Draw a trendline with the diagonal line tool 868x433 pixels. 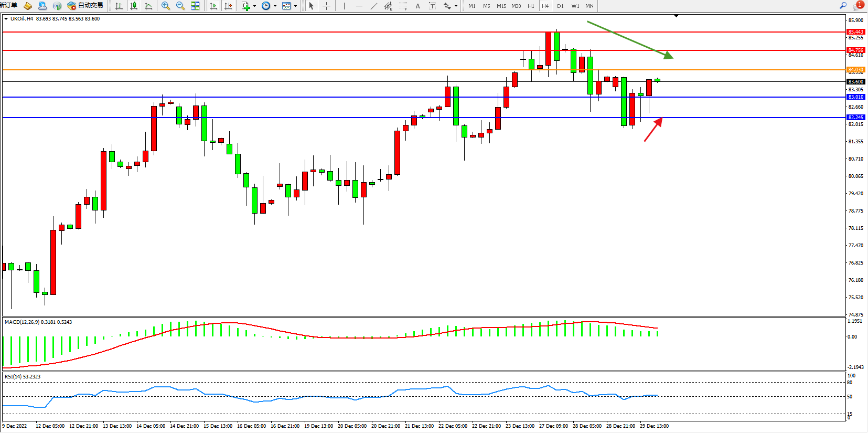click(x=373, y=6)
